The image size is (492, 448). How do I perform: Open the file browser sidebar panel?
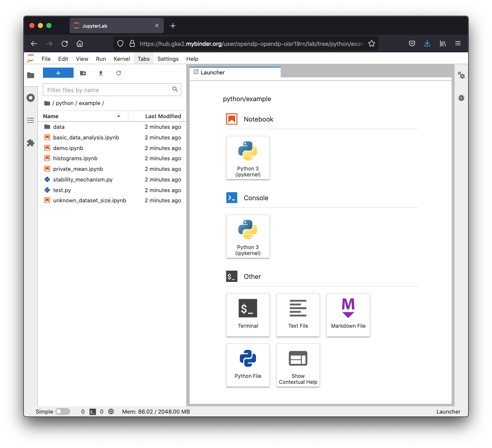coord(30,75)
